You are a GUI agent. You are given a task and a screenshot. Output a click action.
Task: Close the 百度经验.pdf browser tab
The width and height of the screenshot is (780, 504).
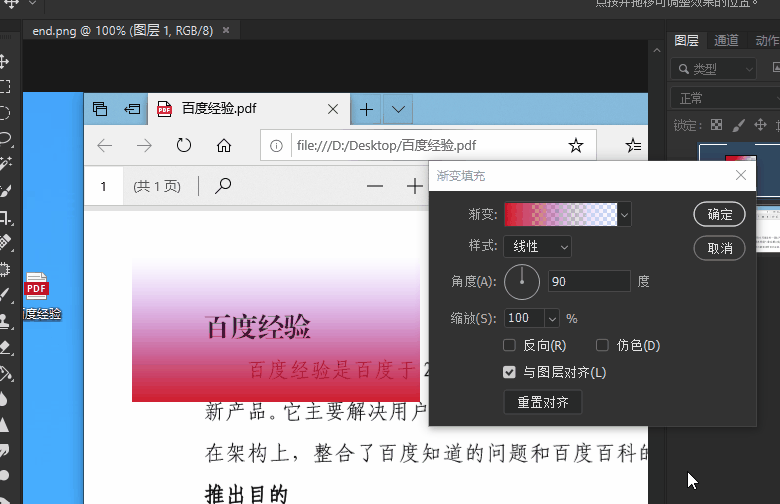pos(333,109)
